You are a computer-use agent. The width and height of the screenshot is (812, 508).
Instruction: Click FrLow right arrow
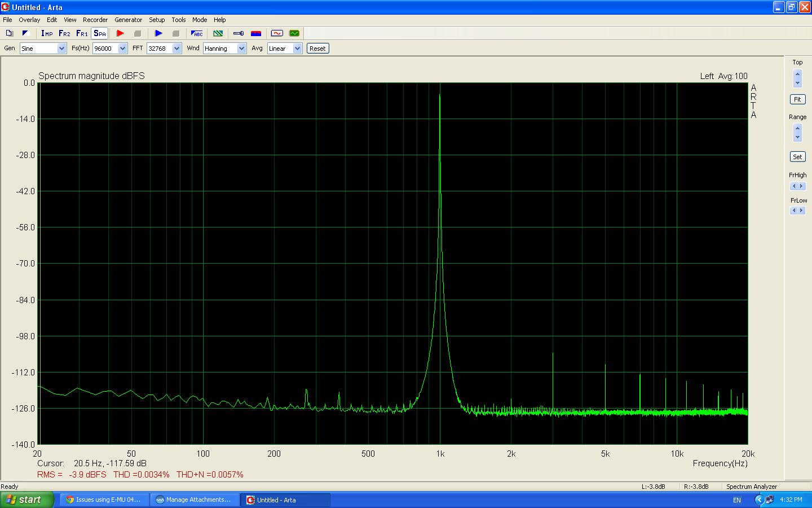pyautogui.click(x=801, y=211)
